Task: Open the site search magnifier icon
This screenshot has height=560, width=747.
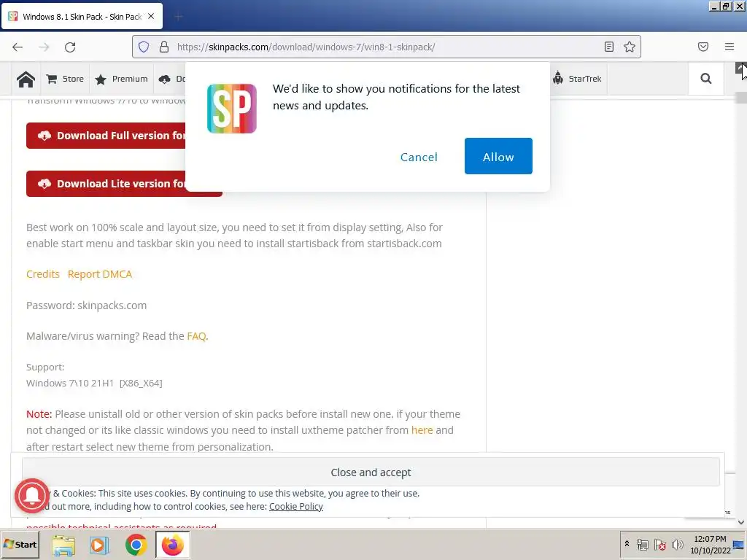Action: click(x=706, y=79)
